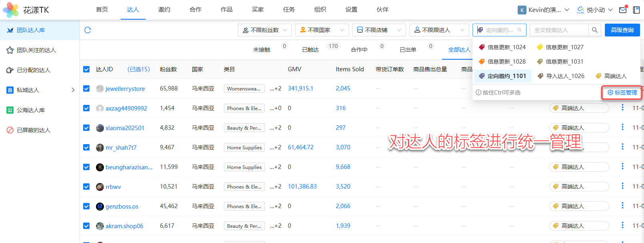
Task: Expand the 不限国家 country dropdown
Action: click(x=322, y=30)
